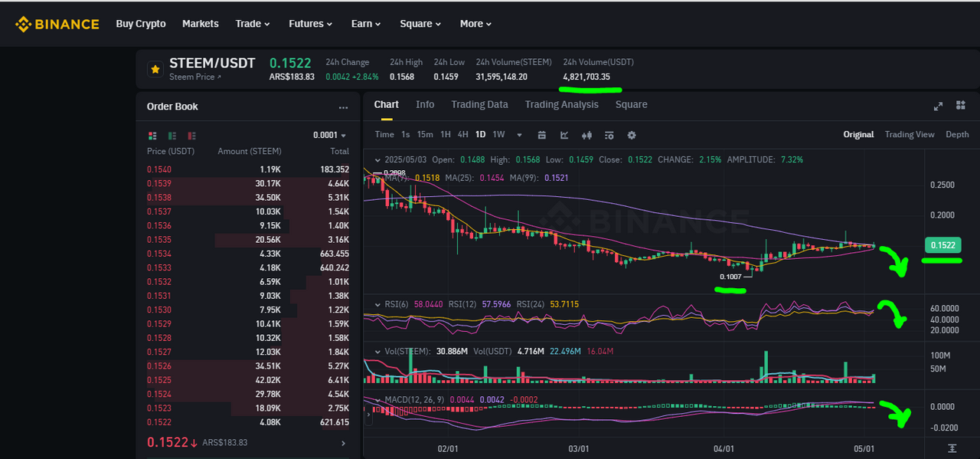Go to Buy Crypto
Viewport: 980px width, 459px height.
click(141, 24)
